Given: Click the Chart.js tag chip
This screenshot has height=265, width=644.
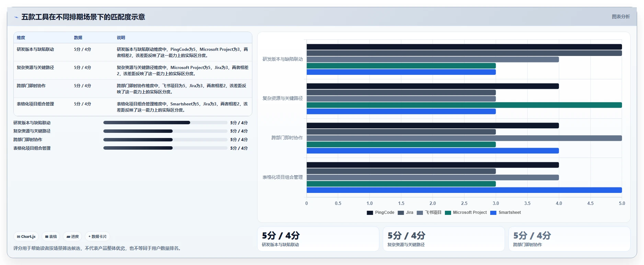Looking at the screenshot, I should (26, 237).
